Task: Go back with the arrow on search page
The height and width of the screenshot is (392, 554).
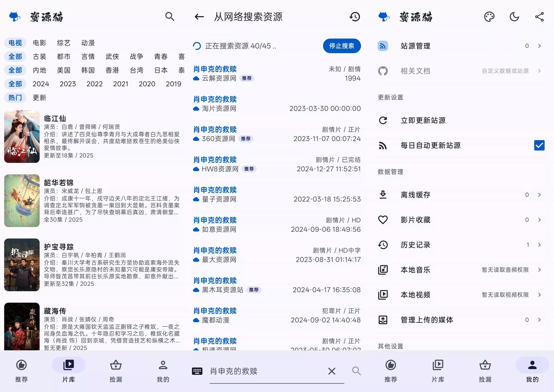Action: pyautogui.click(x=199, y=17)
